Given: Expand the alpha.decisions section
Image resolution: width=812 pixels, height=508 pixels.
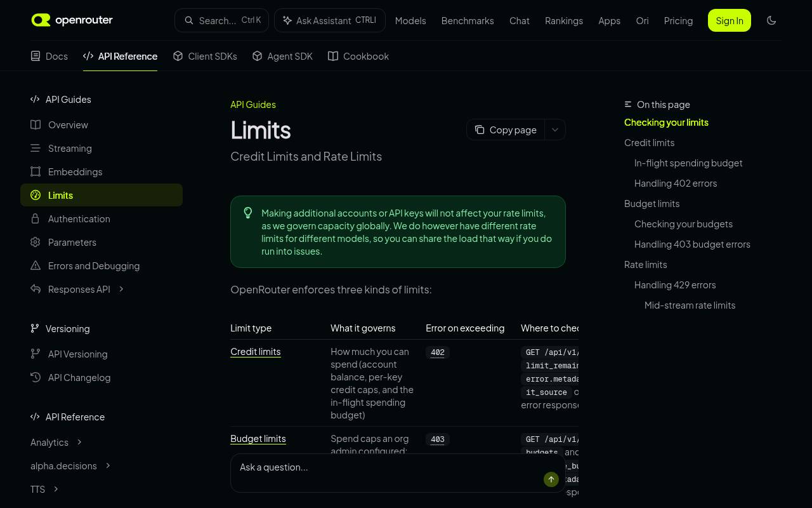Looking at the screenshot, I should click(x=108, y=465).
